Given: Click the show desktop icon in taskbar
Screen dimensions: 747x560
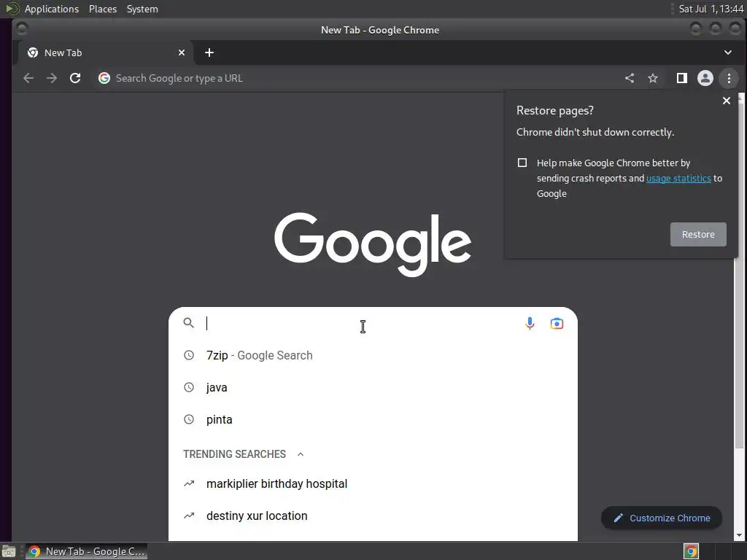Looking at the screenshot, I should point(9,551).
